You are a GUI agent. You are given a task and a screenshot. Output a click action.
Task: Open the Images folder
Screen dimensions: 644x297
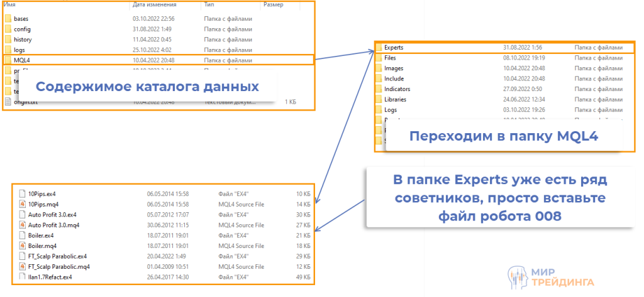coord(394,68)
